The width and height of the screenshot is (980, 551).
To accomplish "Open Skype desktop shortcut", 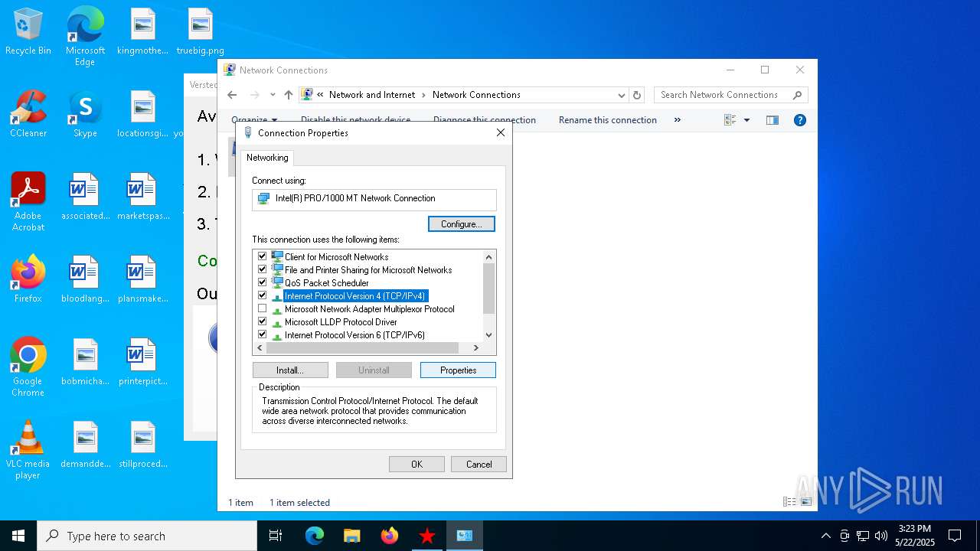I will pos(85,115).
